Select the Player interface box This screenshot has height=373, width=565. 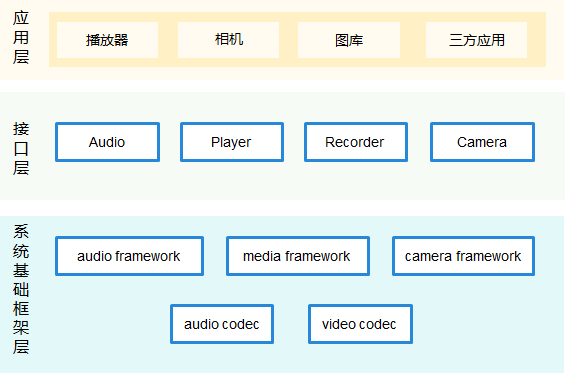click(232, 142)
